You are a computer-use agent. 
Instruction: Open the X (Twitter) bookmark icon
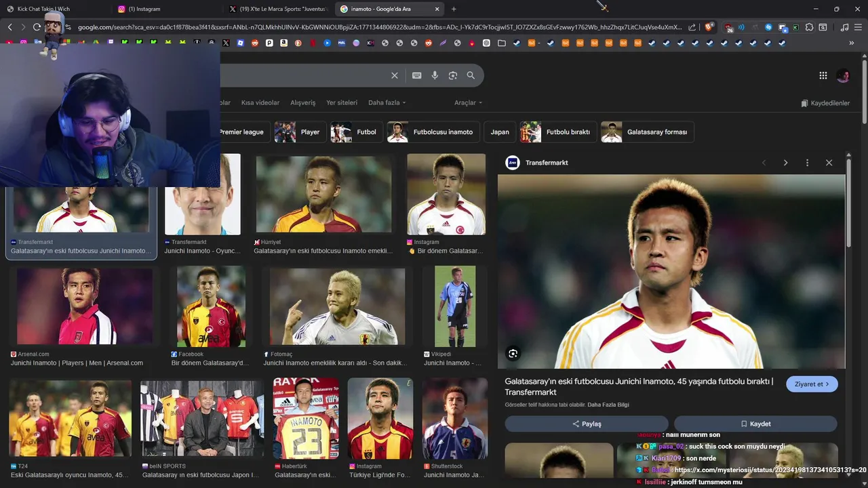226,43
